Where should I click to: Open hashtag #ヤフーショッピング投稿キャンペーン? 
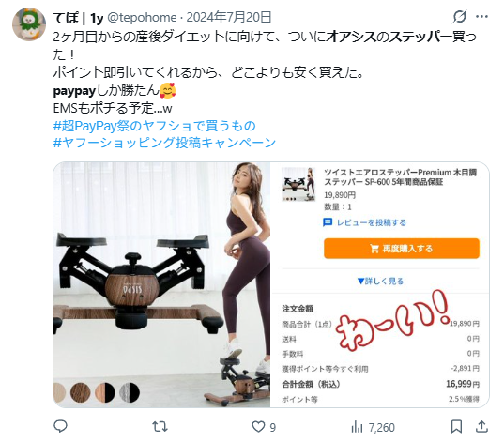tap(164, 143)
